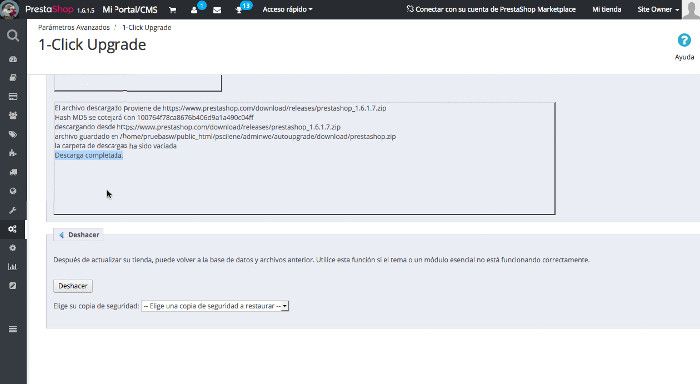Image resolution: width=700 pixels, height=384 pixels.
Task: Open the Orders credit card icon in sidebar
Action: tap(13, 96)
